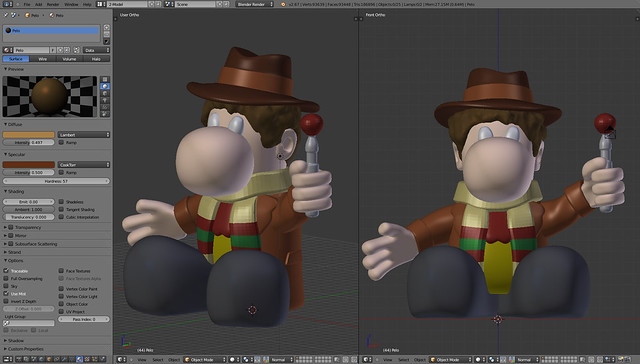
Task: Enable Cubic Interpolation checkbox
Action: (61, 217)
